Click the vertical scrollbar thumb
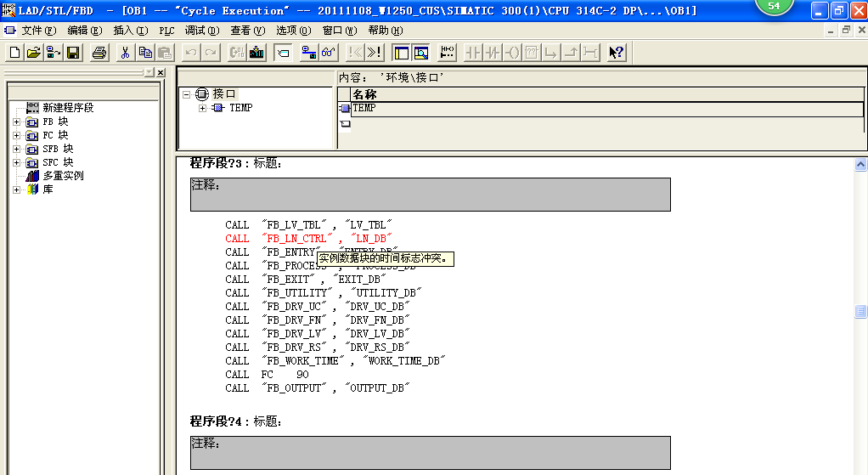 pyautogui.click(x=860, y=312)
